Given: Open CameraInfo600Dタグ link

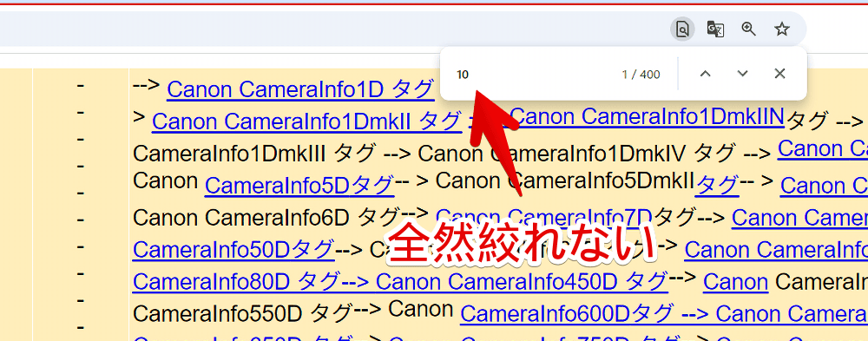Looking at the screenshot, I should point(568,314).
